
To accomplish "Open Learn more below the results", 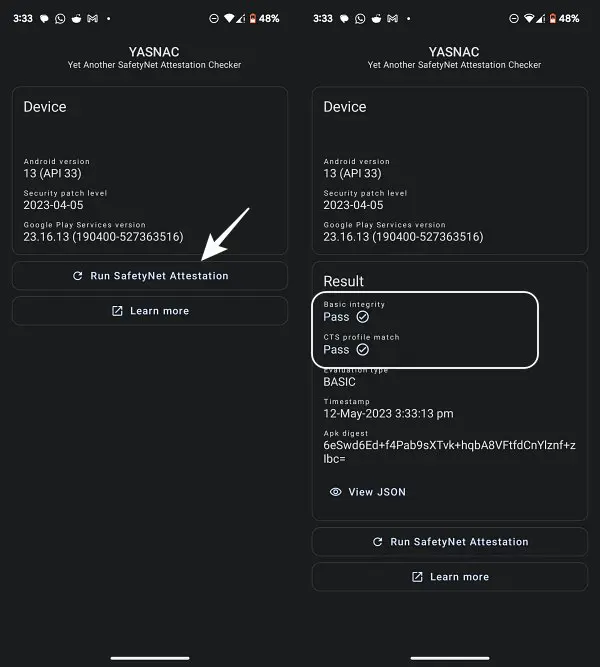I will click(x=450, y=577).
